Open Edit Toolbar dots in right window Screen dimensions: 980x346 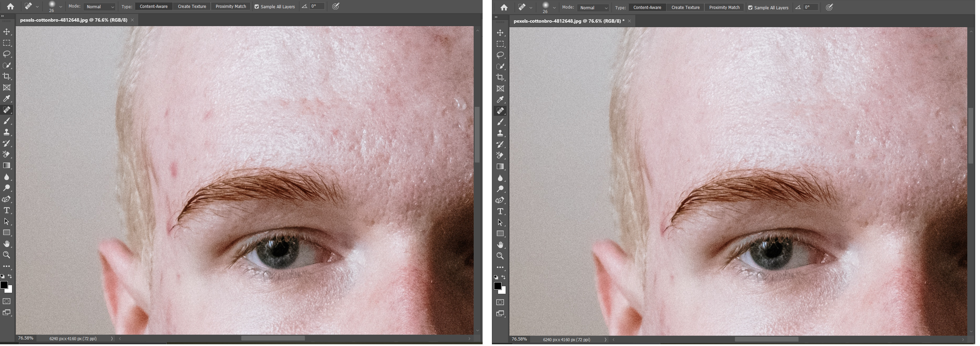coord(500,267)
